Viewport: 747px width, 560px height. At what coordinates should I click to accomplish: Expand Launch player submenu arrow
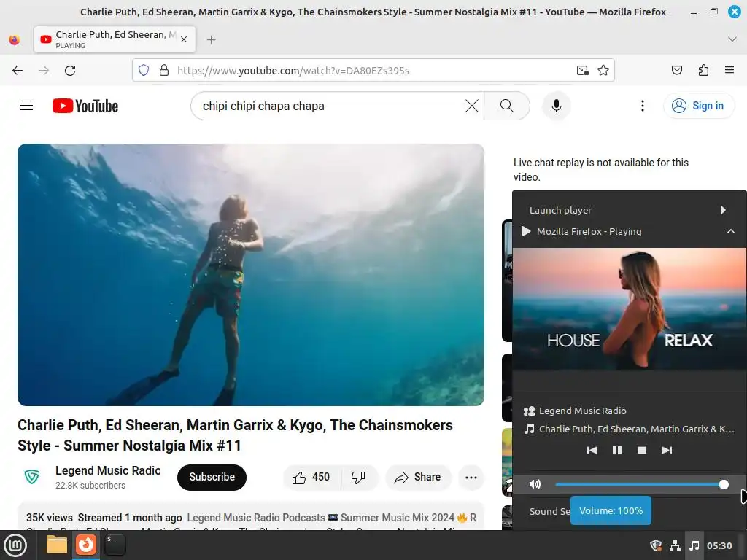tap(724, 210)
